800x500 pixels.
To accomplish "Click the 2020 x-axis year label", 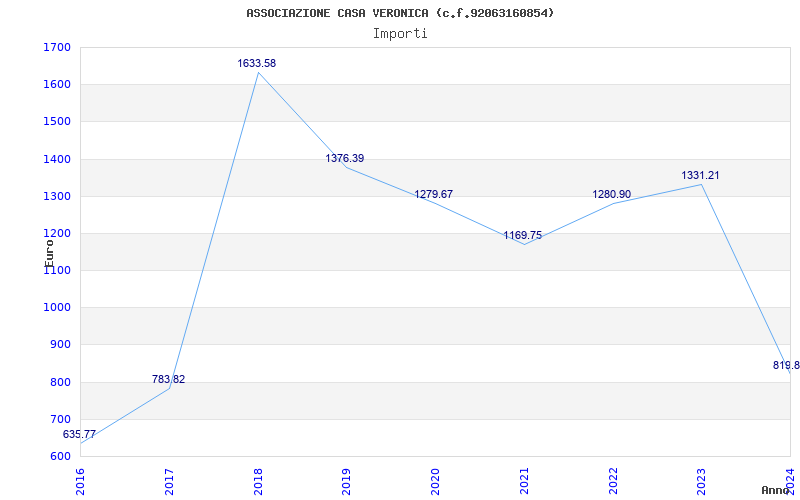I will point(435,482).
